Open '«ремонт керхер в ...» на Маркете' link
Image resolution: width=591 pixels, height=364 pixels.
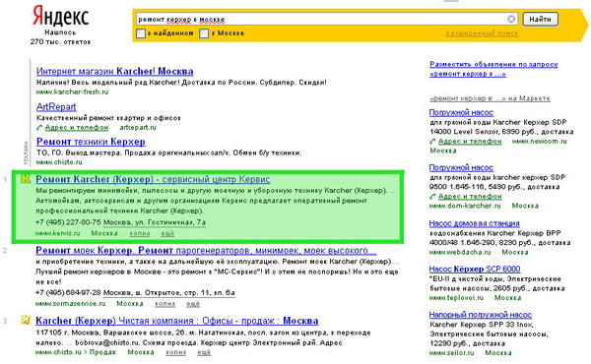pyautogui.click(x=490, y=98)
